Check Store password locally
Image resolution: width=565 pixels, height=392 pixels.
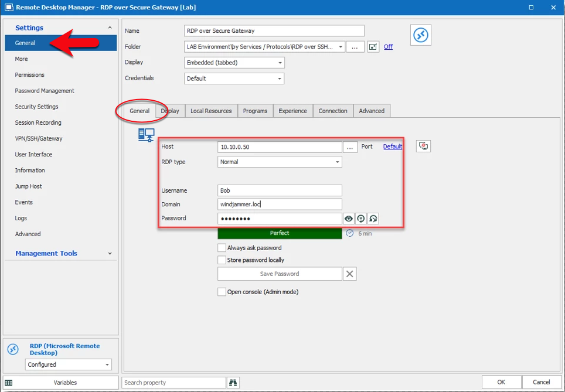pyautogui.click(x=222, y=260)
